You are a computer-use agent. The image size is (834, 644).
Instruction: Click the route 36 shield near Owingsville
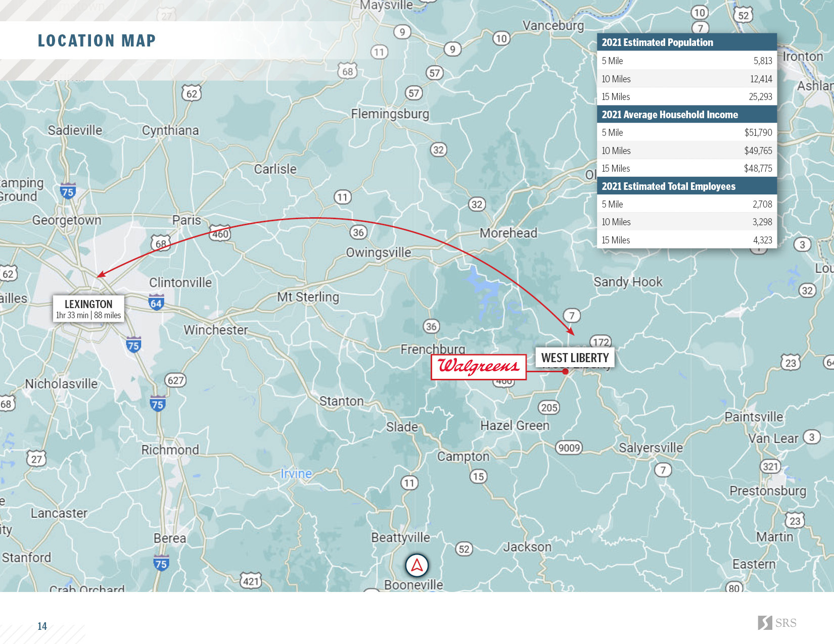tap(358, 232)
